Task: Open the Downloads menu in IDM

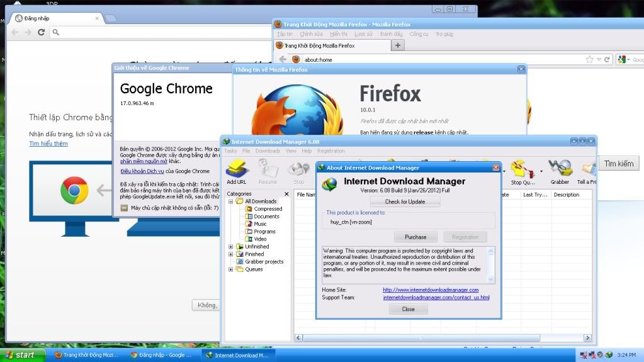Action: click(x=268, y=151)
